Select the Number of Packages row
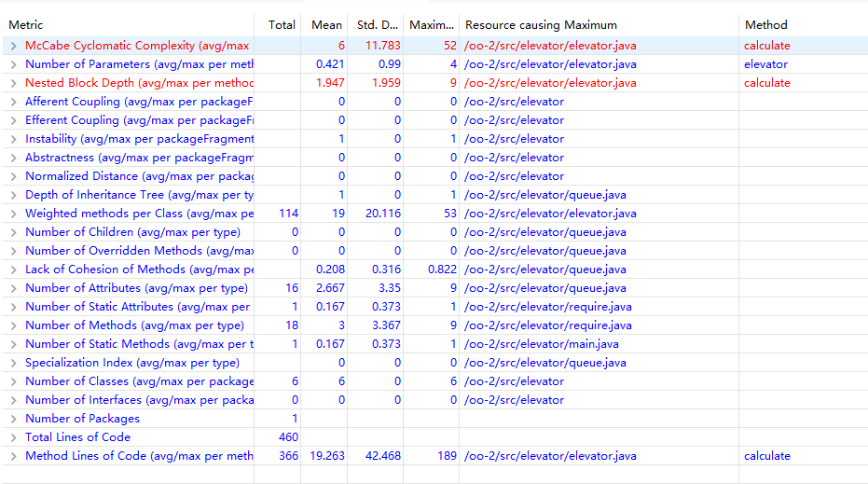Viewport: 868px width, 484px height. (x=434, y=419)
